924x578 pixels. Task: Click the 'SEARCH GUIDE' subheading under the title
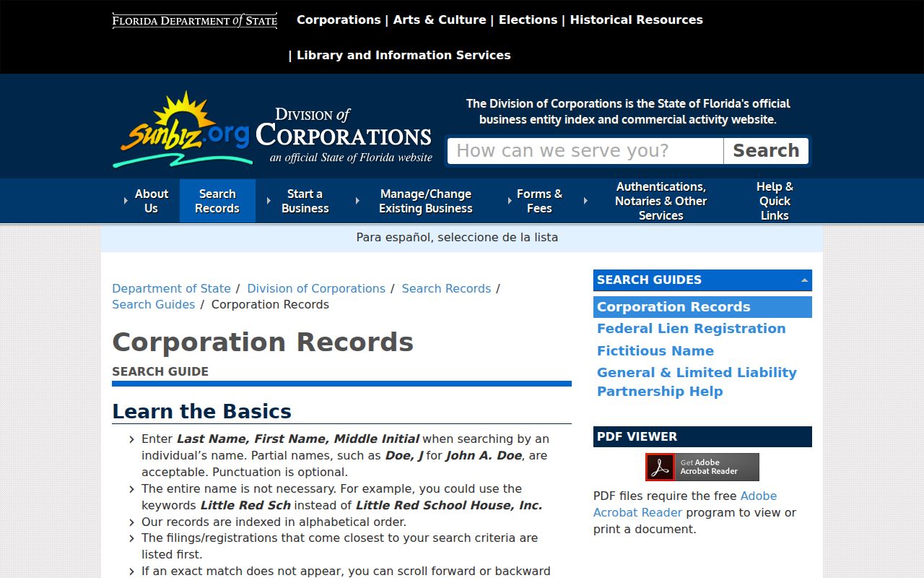click(160, 371)
